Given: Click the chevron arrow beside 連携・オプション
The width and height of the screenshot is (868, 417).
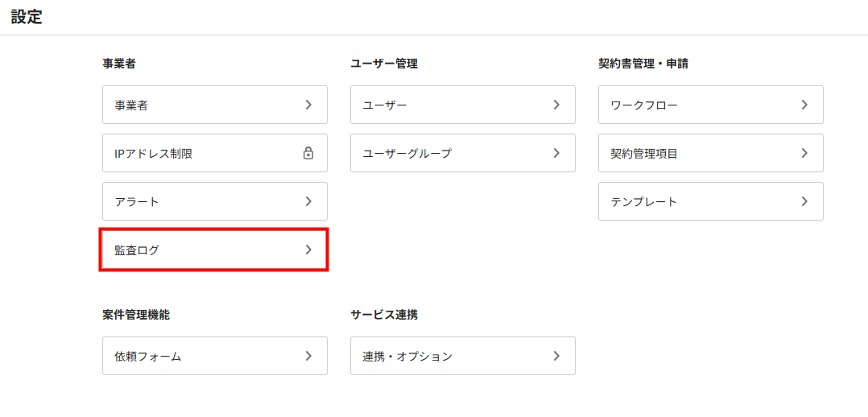Looking at the screenshot, I should click(556, 356).
